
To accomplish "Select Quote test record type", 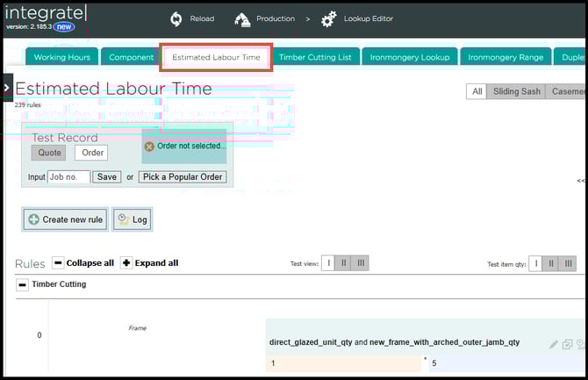I will tap(48, 153).
